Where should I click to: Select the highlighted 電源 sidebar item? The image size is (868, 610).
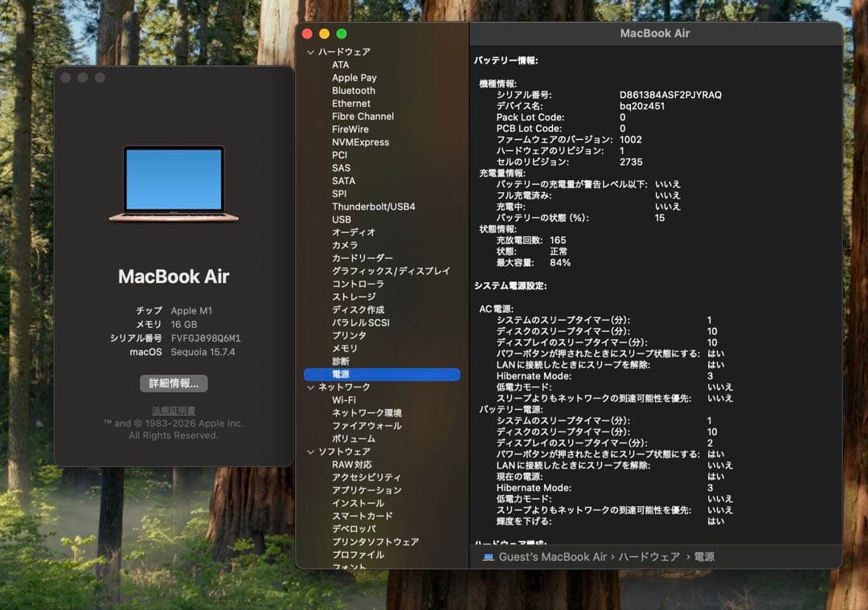382,375
